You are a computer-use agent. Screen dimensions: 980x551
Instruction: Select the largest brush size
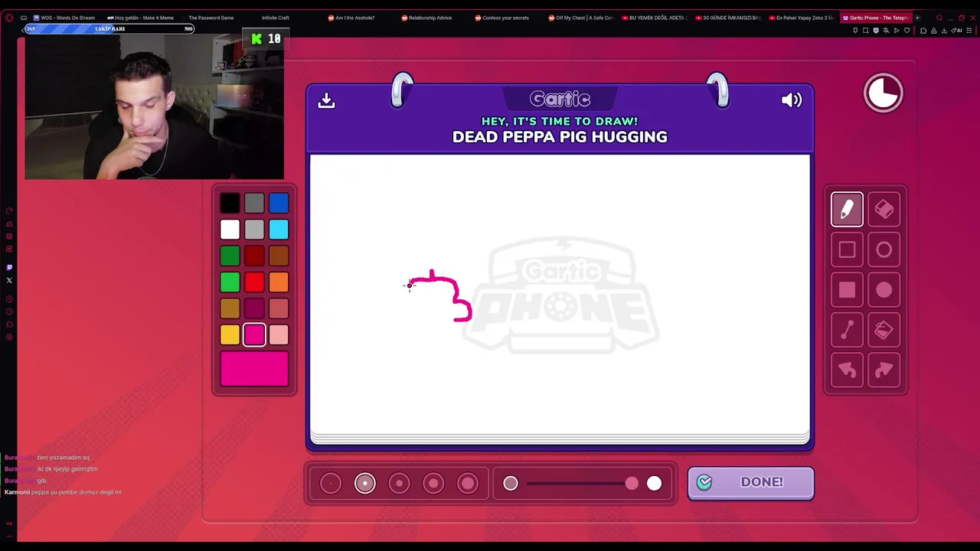click(468, 483)
